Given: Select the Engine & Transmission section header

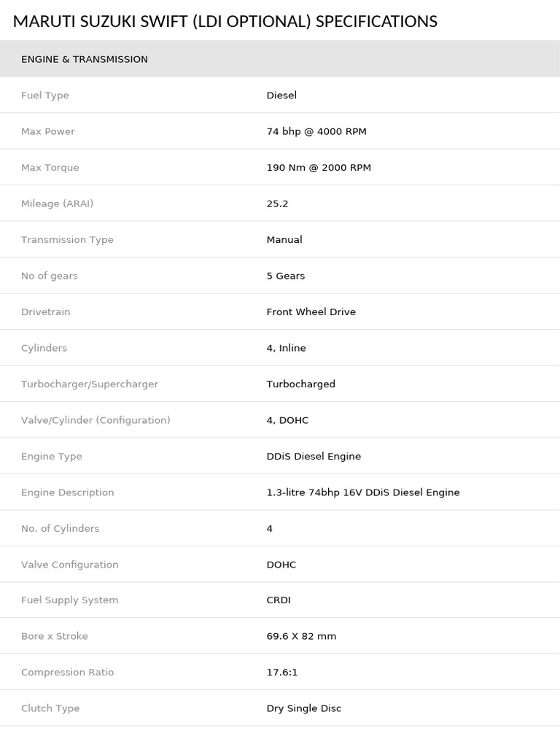Looking at the screenshot, I should [85, 59].
